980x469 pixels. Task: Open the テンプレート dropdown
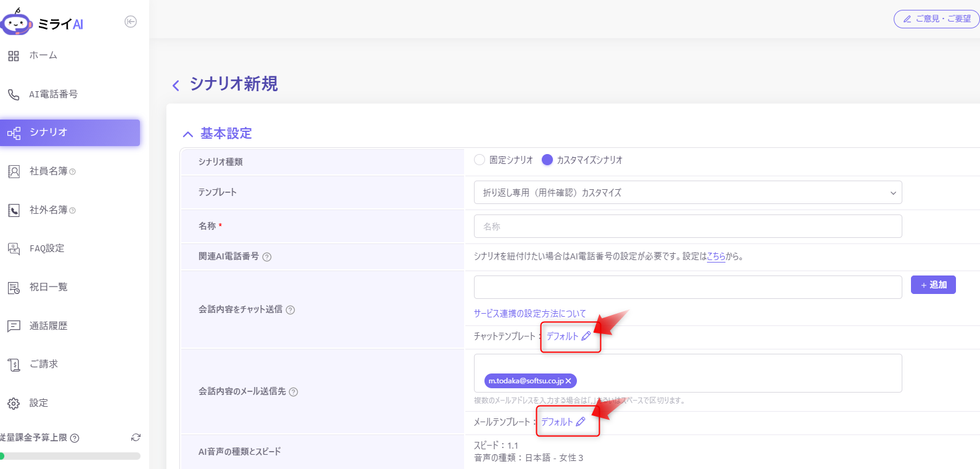687,192
